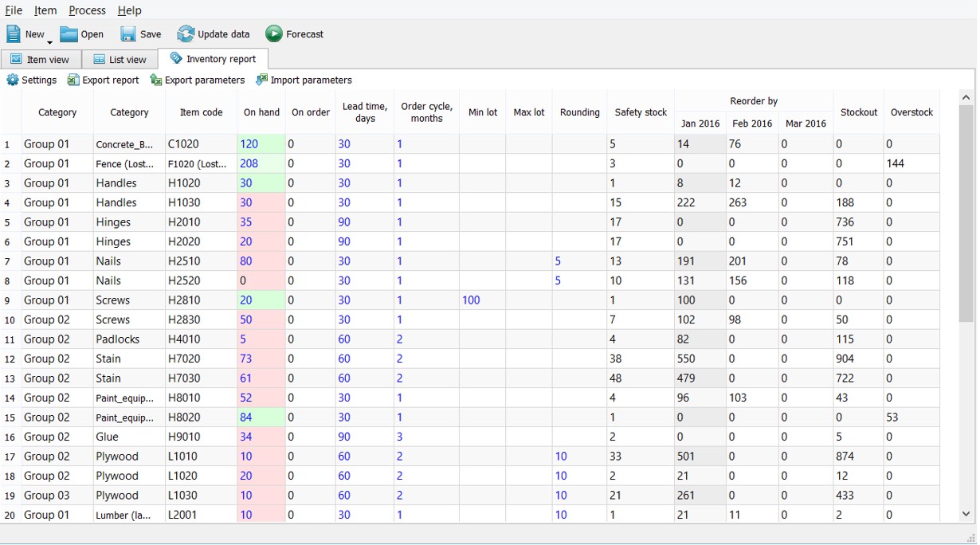This screenshot has height=545, width=980.
Task: Expand the New button dropdown arrow
Action: tap(49, 41)
